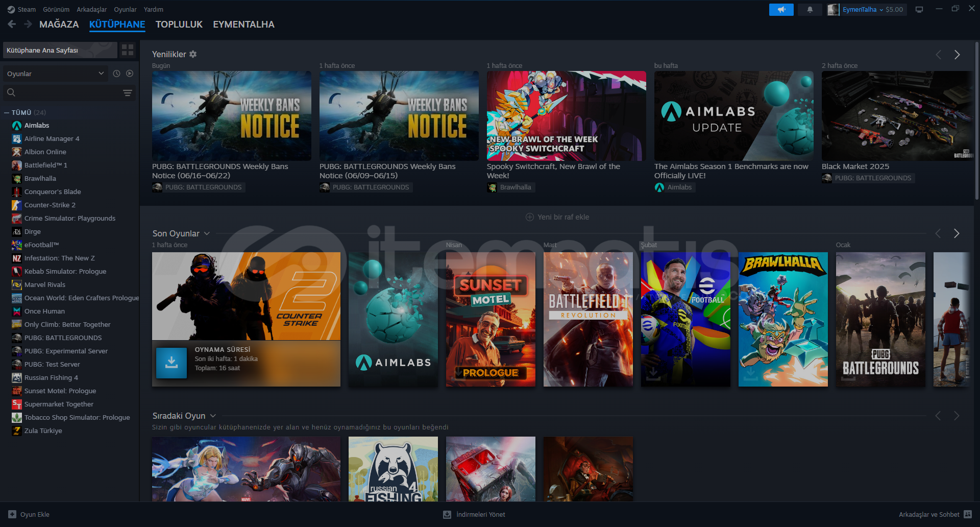
Task: Open the EYMENTALHA profile tab
Action: [x=243, y=25]
